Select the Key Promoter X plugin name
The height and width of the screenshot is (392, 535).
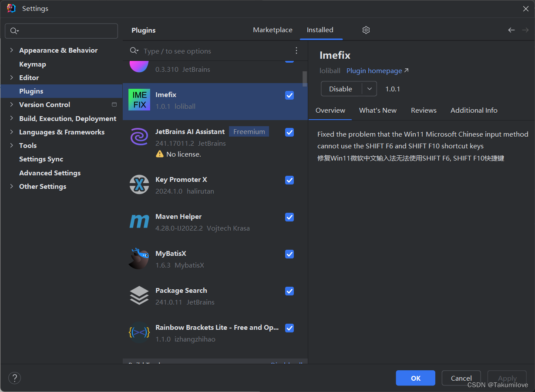tap(181, 179)
